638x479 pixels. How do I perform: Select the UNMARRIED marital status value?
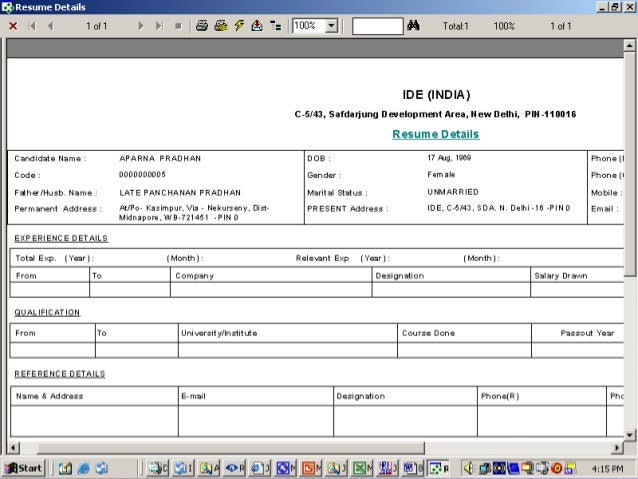(x=453, y=192)
